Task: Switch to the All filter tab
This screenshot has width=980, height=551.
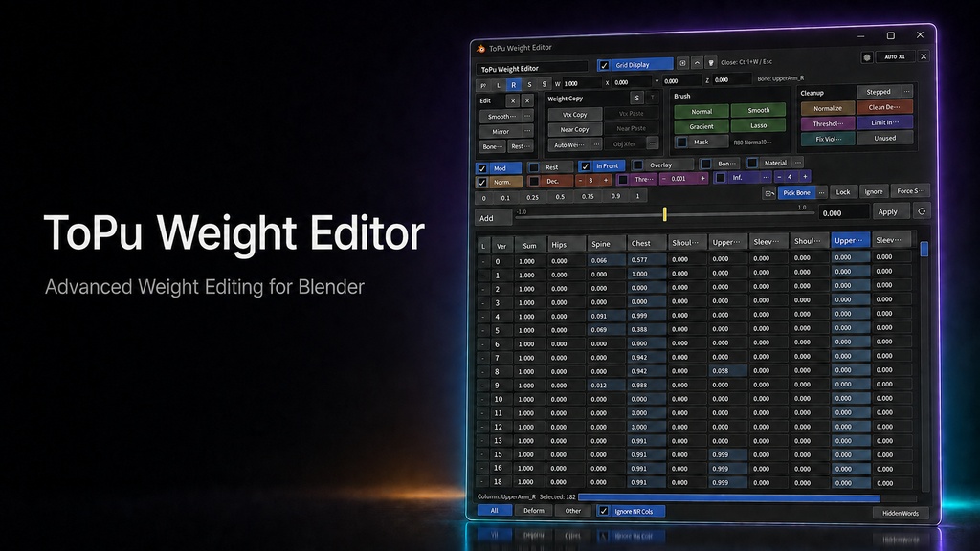Action: tap(495, 511)
